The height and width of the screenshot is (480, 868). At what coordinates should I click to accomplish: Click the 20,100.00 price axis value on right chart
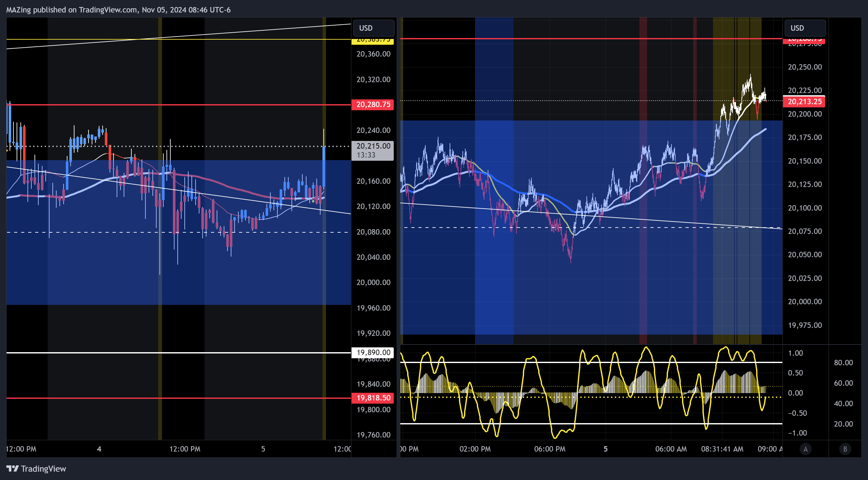click(x=805, y=208)
